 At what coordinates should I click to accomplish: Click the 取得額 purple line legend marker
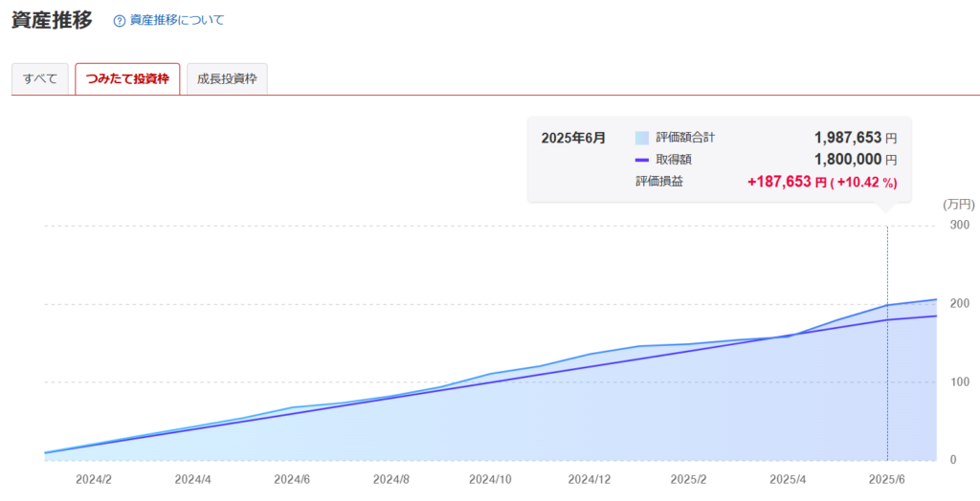tap(642, 160)
